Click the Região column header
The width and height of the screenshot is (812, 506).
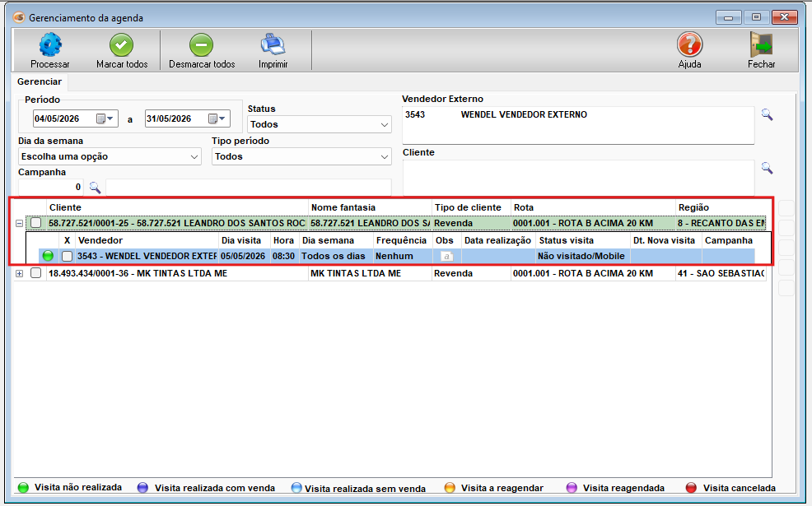pos(722,207)
